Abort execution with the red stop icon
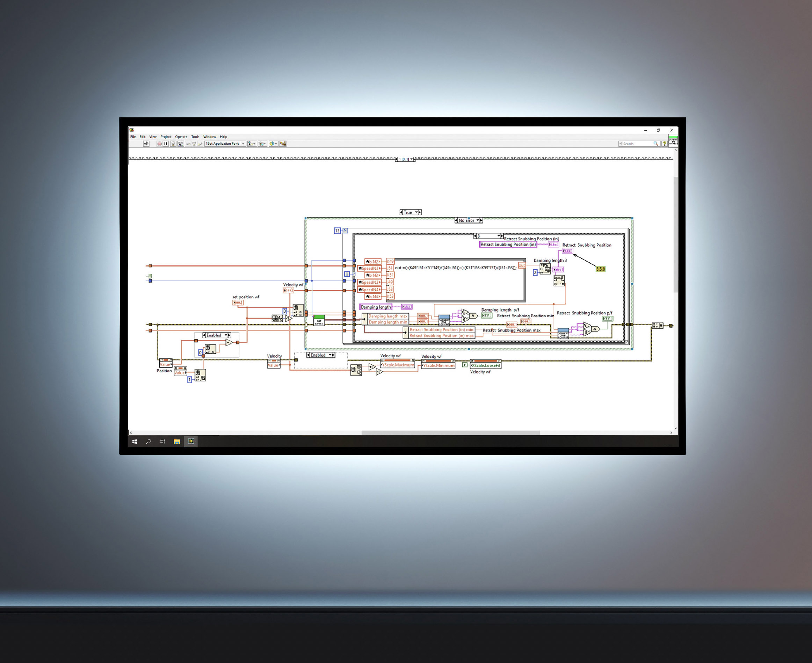Image resolution: width=812 pixels, height=663 pixels. (160, 144)
